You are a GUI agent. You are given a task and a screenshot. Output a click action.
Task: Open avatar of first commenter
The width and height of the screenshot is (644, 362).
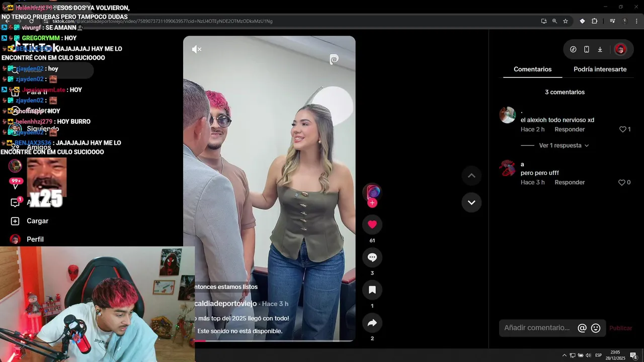(x=507, y=115)
